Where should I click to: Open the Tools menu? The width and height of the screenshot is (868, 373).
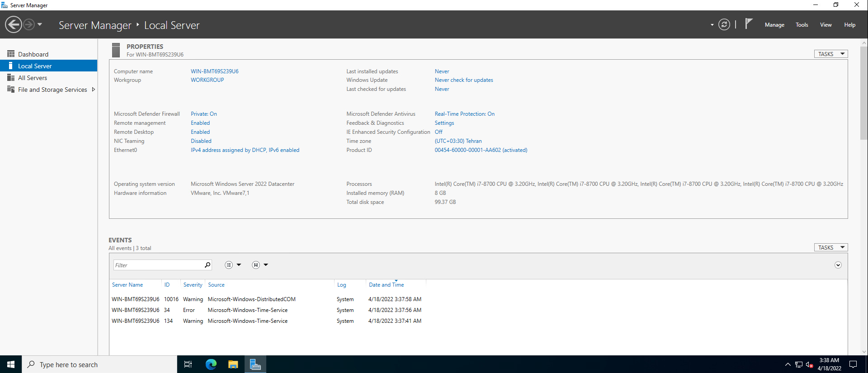pos(802,25)
